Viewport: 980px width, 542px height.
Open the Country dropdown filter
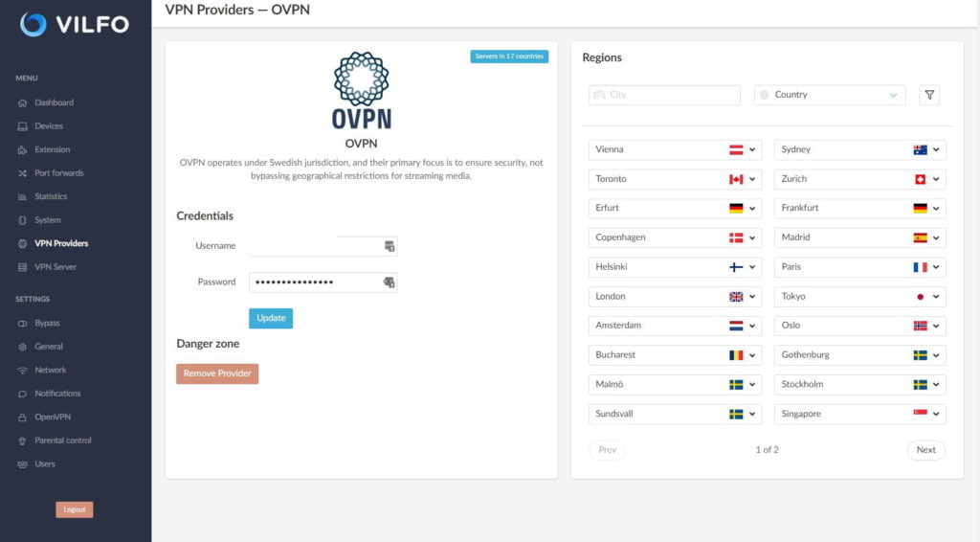(x=830, y=95)
